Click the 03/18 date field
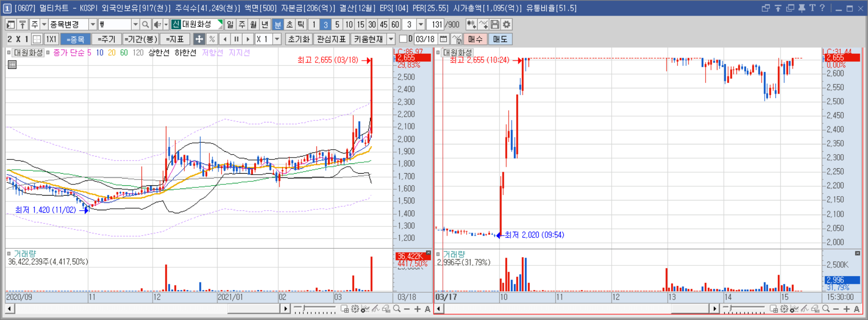The width and height of the screenshot is (868, 320). (x=425, y=39)
